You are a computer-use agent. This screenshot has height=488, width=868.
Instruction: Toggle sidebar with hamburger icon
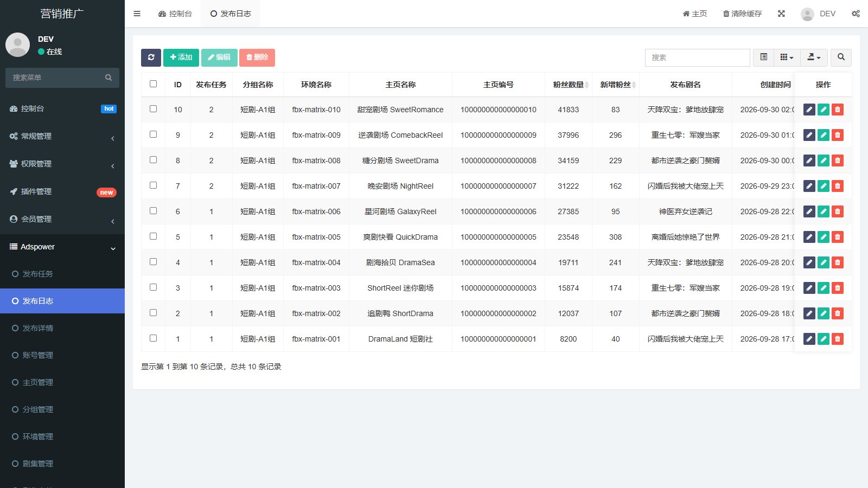pos(137,14)
